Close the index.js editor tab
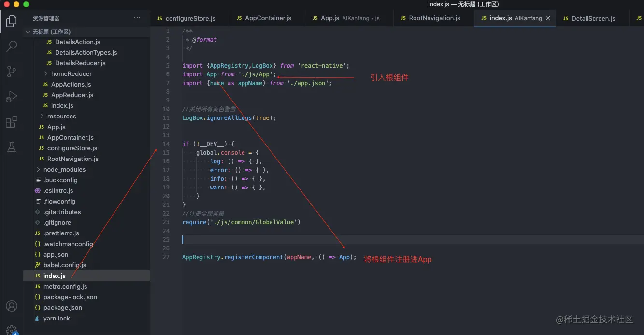Viewport: 644px width, 335px height. pyautogui.click(x=548, y=18)
